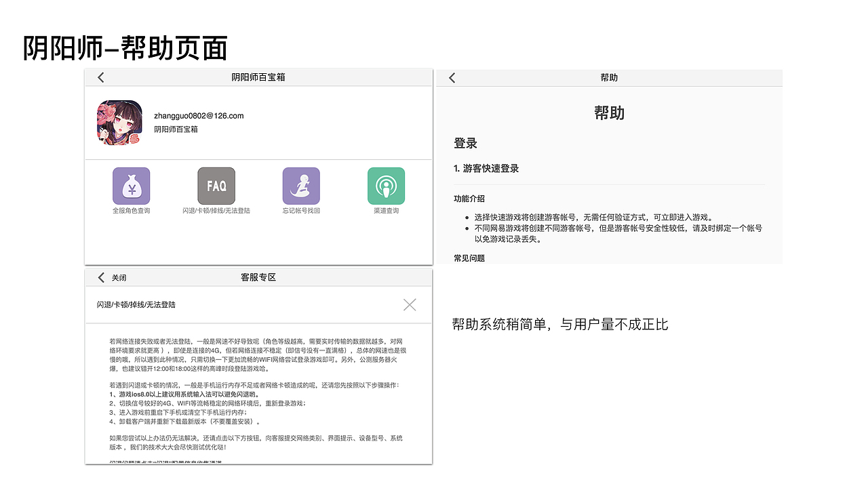Collapse the 登录 section

tap(465, 143)
